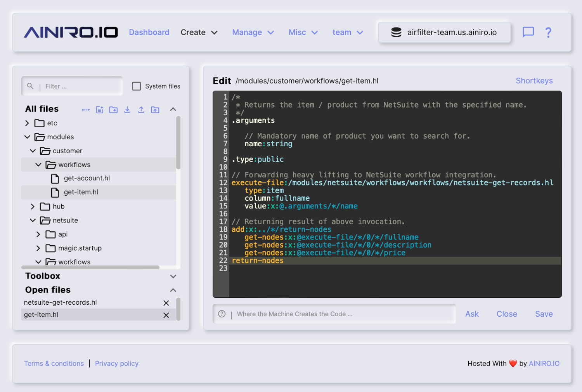Click the file tree horizontal scrollbar
The height and width of the screenshot is (392, 582).
[x=90, y=267]
